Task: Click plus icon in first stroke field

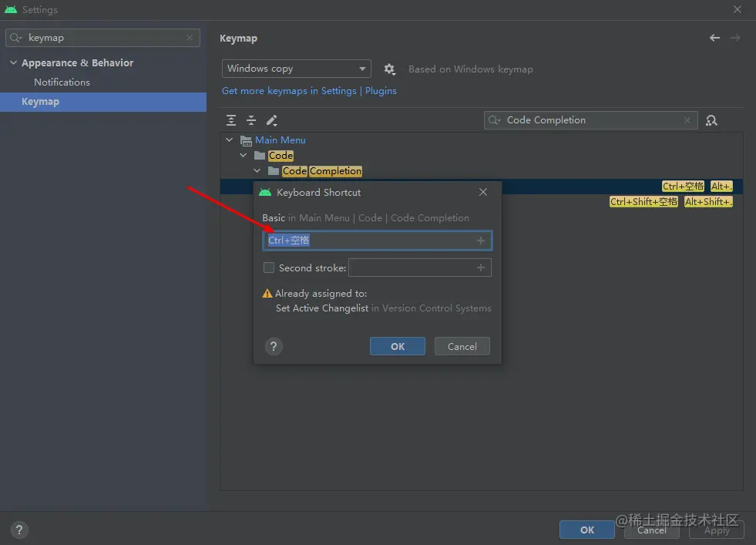Action: point(481,241)
